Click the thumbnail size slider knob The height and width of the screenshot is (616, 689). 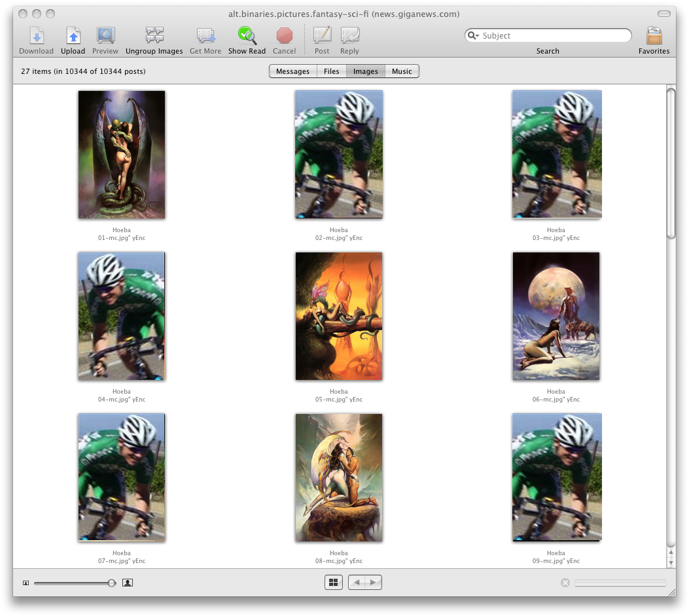coord(112,583)
